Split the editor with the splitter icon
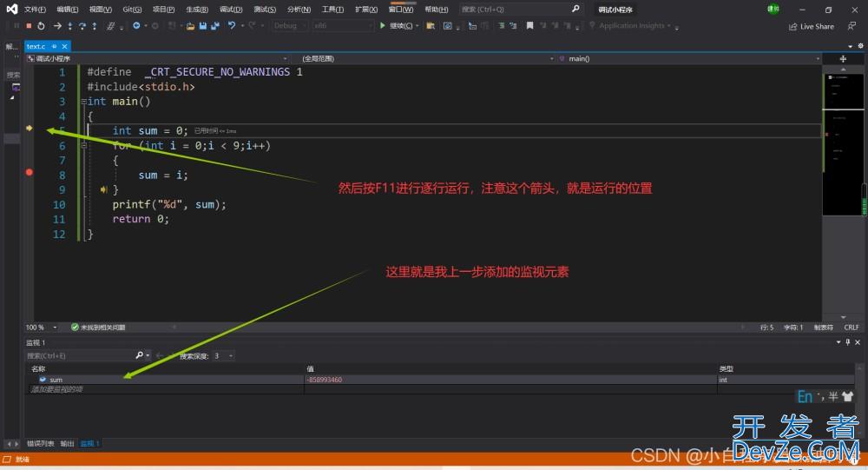This screenshot has height=470, width=868. pyautogui.click(x=843, y=59)
